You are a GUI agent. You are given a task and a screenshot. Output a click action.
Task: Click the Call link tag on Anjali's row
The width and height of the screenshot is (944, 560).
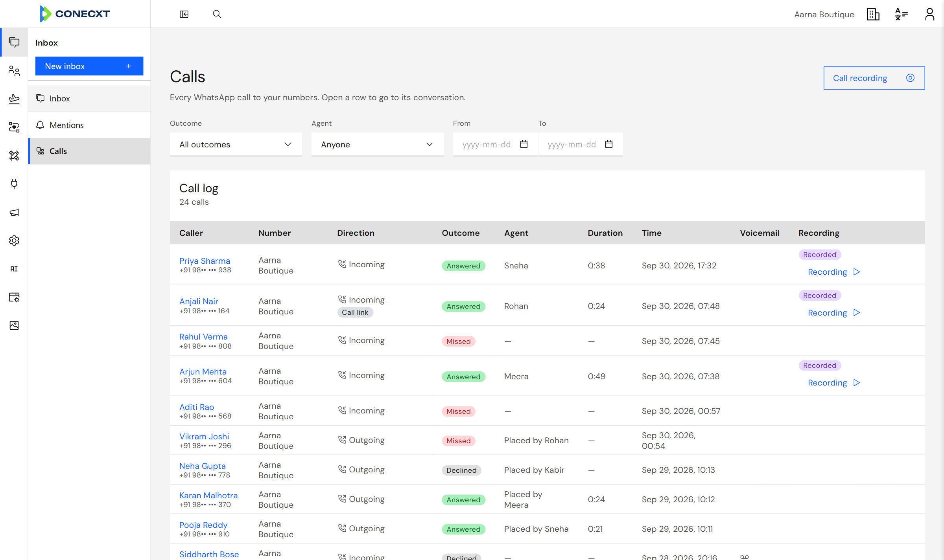coord(355,312)
